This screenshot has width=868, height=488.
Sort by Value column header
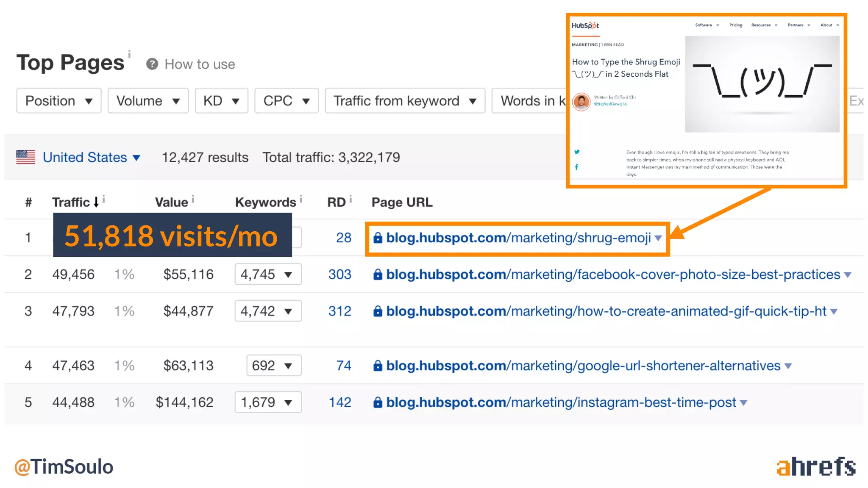[x=171, y=202]
